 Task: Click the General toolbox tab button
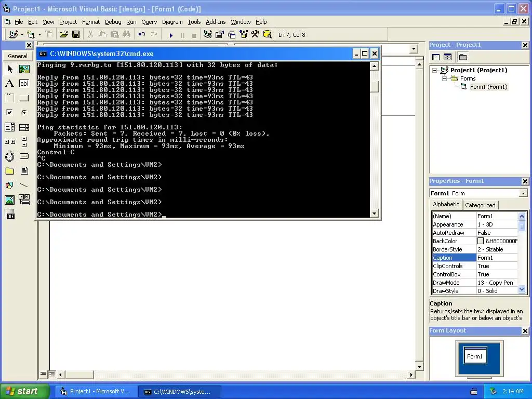pos(17,56)
